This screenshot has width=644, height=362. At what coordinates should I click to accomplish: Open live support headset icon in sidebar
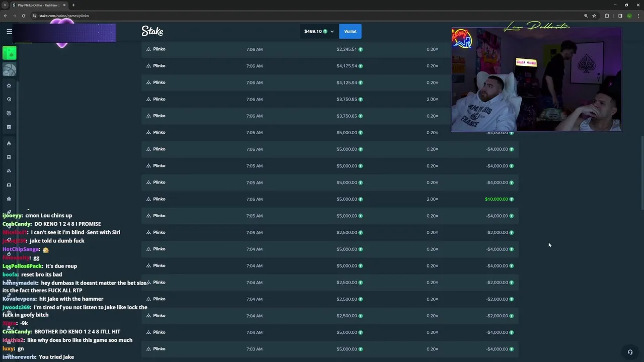click(9, 185)
